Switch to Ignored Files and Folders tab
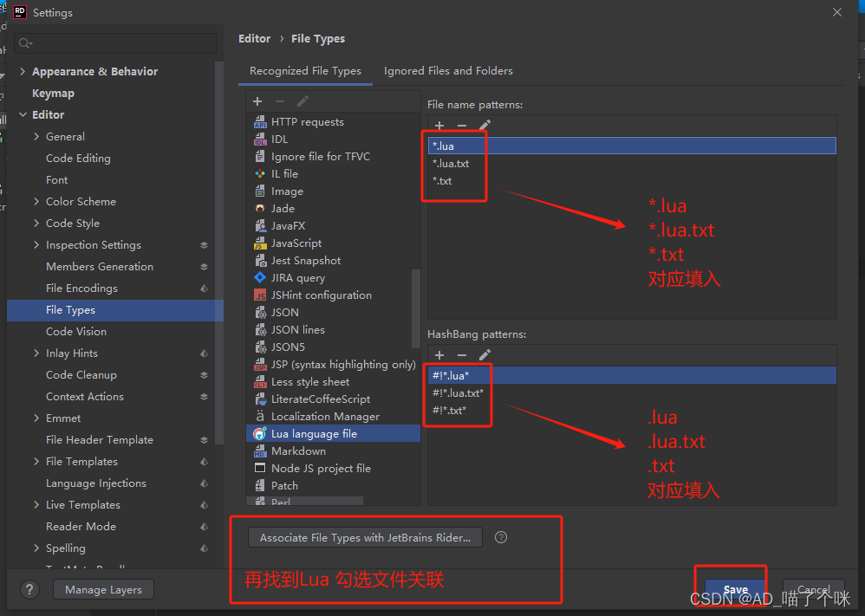This screenshot has width=865, height=616. 448,70
